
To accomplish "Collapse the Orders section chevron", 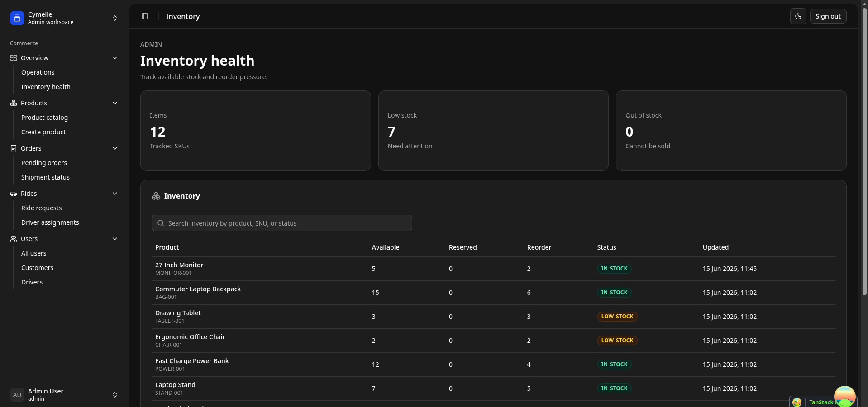I will click(x=115, y=148).
